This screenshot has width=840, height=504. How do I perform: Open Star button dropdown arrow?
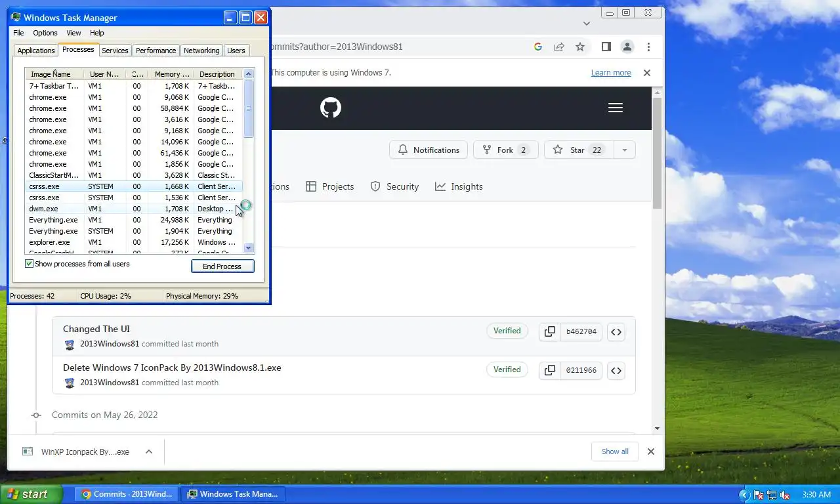pos(625,150)
